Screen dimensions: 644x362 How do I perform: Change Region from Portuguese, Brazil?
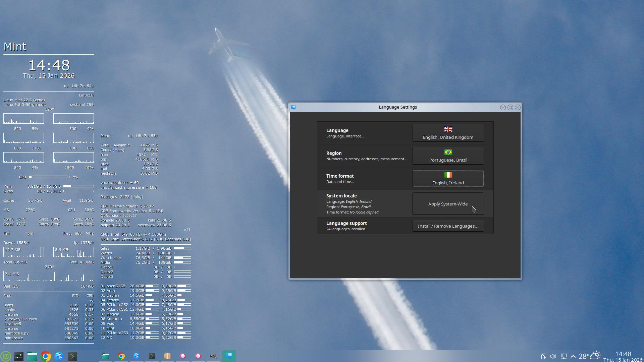click(x=448, y=156)
